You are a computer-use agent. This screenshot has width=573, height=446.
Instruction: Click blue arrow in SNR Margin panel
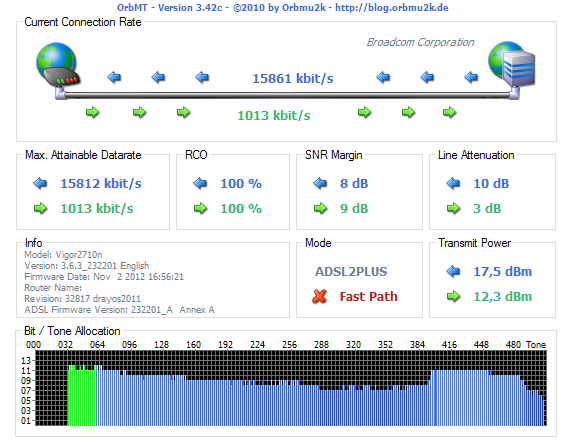(320, 183)
